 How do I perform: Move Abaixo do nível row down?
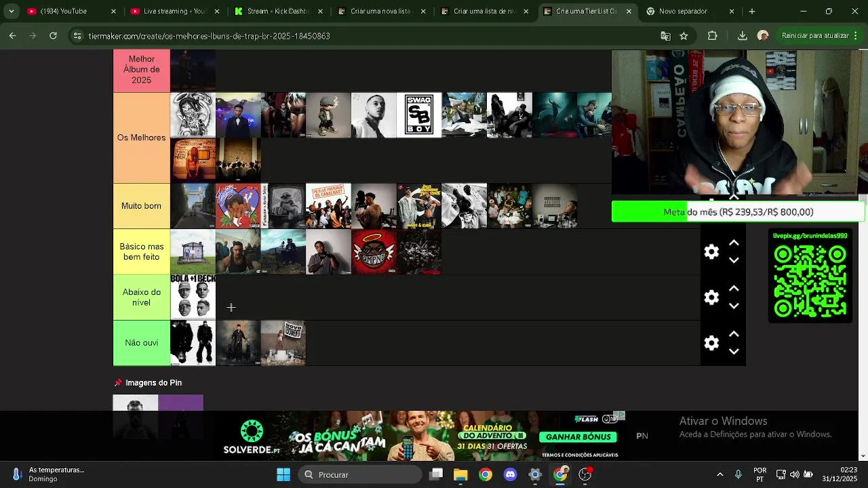[734, 306]
